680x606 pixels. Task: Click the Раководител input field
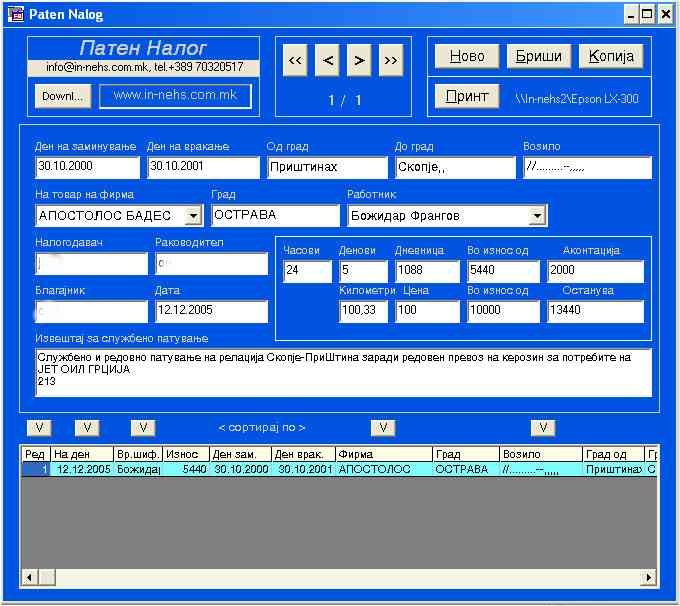click(212, 264)
